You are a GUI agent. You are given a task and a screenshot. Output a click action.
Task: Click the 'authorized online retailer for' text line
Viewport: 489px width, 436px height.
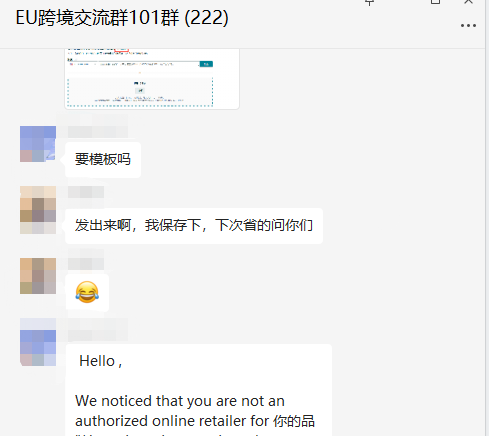[x=172, y=421]
